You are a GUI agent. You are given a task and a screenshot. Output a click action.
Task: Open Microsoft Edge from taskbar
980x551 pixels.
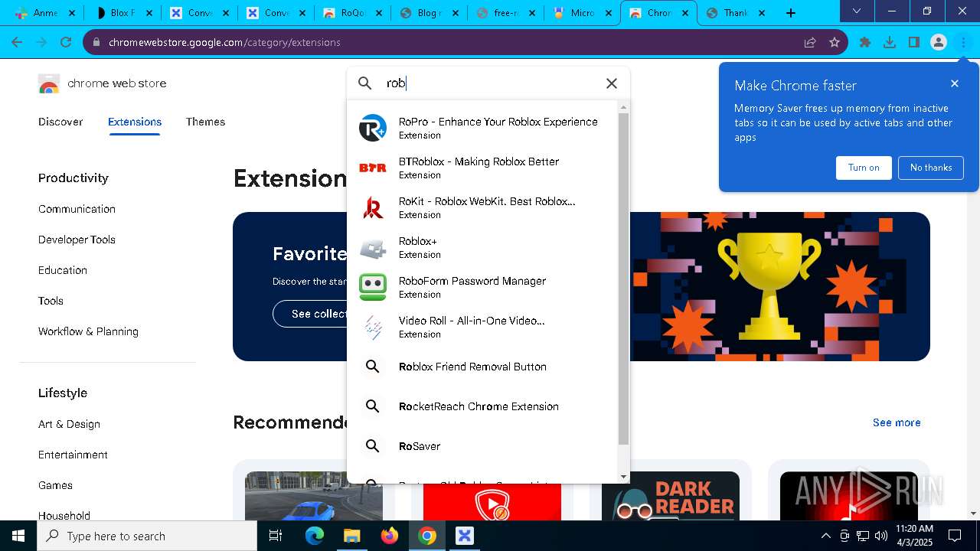[x=315, y=536]
